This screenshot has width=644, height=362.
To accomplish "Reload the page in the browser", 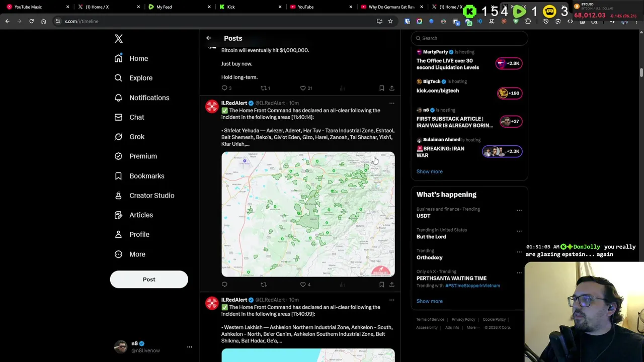I will tap(31, 21).
